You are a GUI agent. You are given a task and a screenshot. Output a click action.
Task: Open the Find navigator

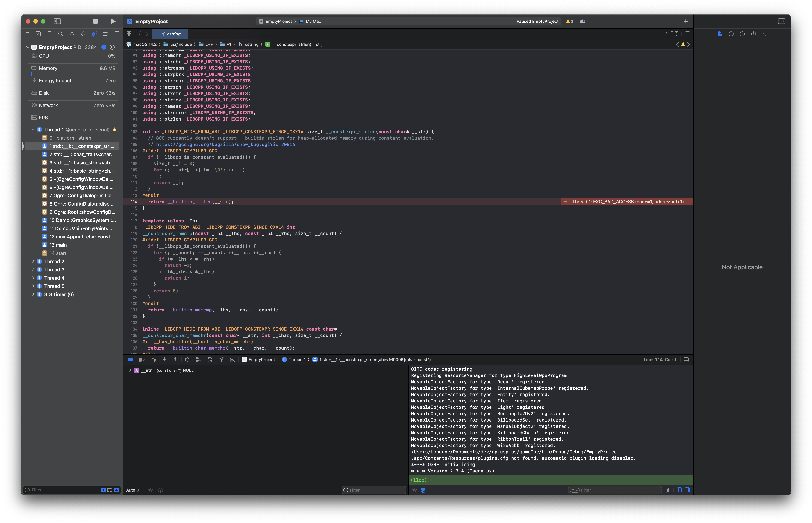click(x=60, y=34)
